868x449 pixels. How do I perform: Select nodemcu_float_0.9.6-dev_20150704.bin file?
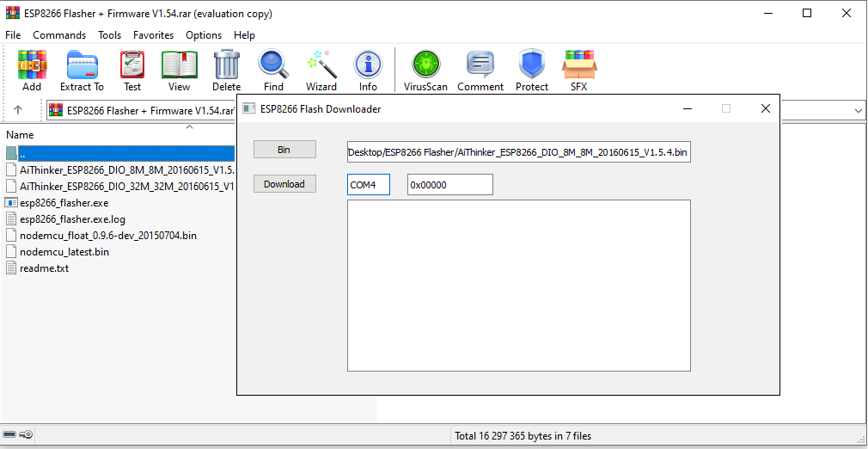108,236
